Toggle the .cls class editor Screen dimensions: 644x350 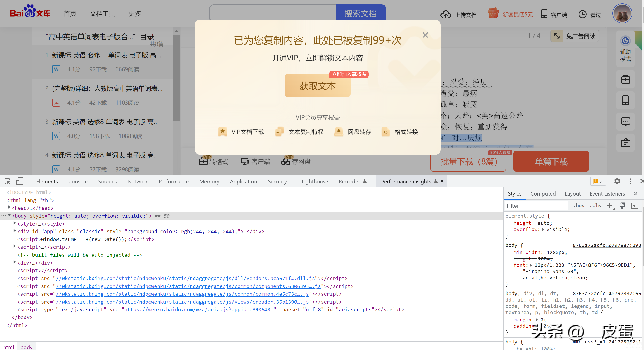pyautogui.click(x=595, y=206)
